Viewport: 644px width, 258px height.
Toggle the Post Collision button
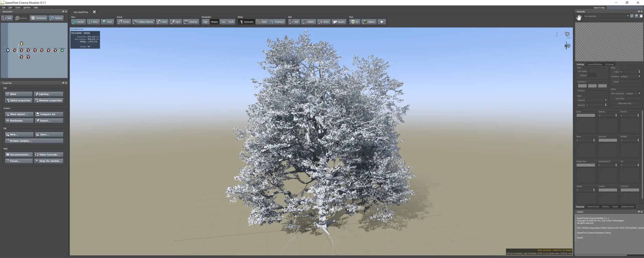point(369,22)
